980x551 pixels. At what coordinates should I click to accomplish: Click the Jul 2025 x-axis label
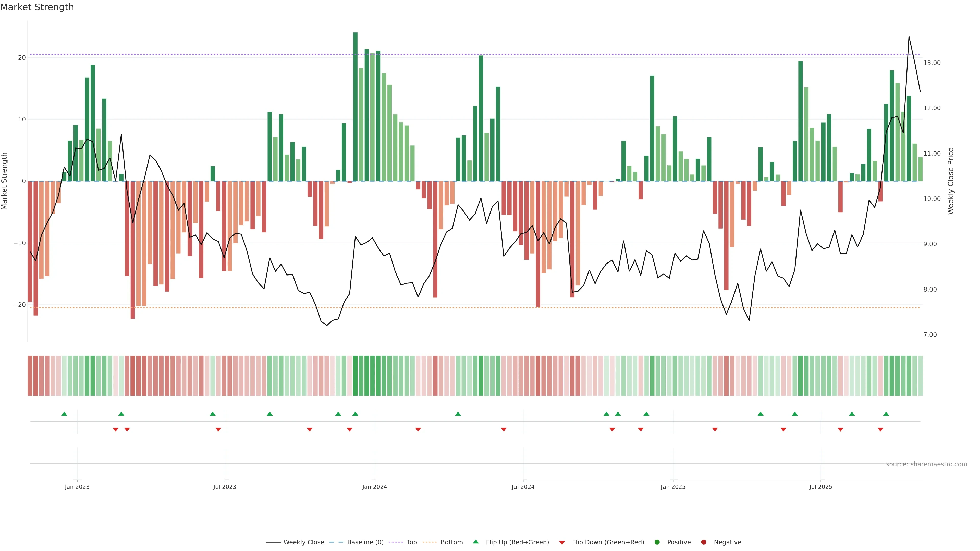[x=820, y=487]
